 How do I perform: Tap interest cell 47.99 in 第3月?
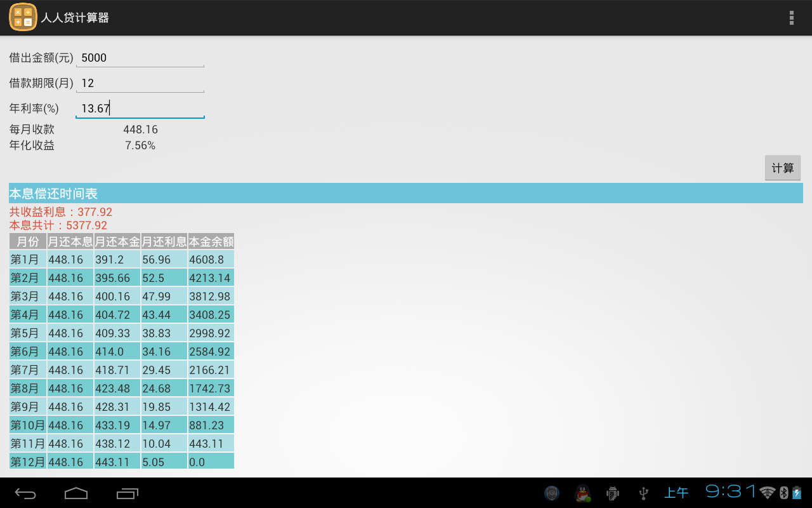point(164,296)
